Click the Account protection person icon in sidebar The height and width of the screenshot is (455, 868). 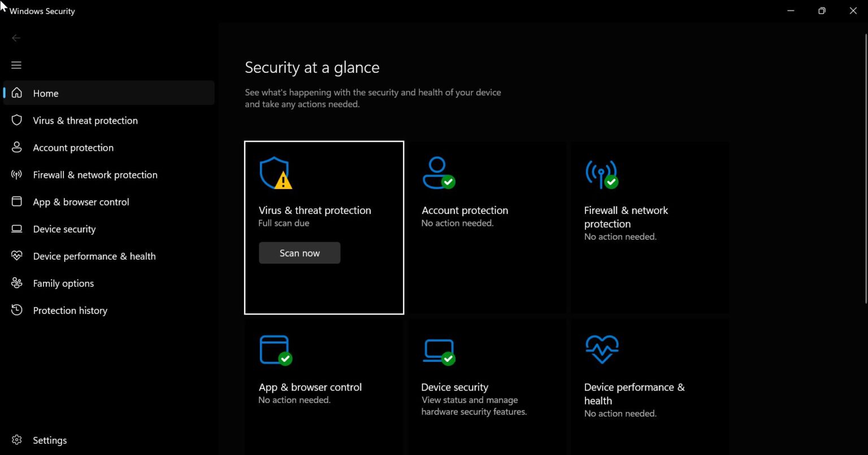click(x=16, y=147)
